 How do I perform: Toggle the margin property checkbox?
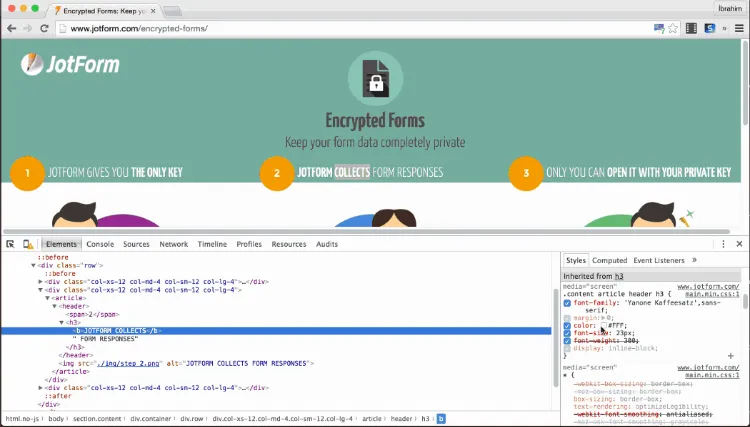pos(567,318)
